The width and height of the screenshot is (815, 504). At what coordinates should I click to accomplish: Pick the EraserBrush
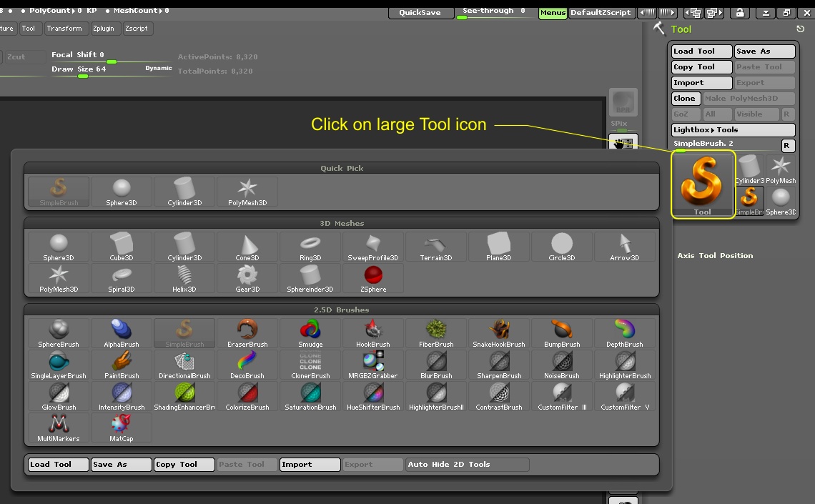coord(247,334)
